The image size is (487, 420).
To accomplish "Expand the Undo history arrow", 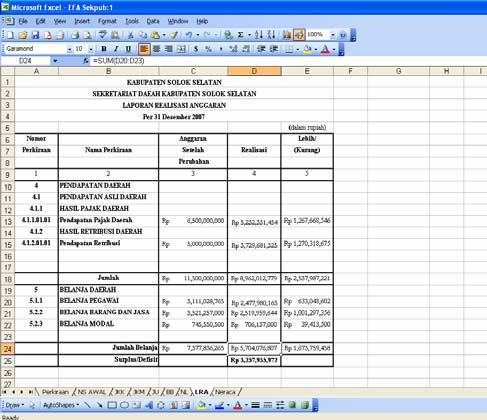I will point(197,35).
